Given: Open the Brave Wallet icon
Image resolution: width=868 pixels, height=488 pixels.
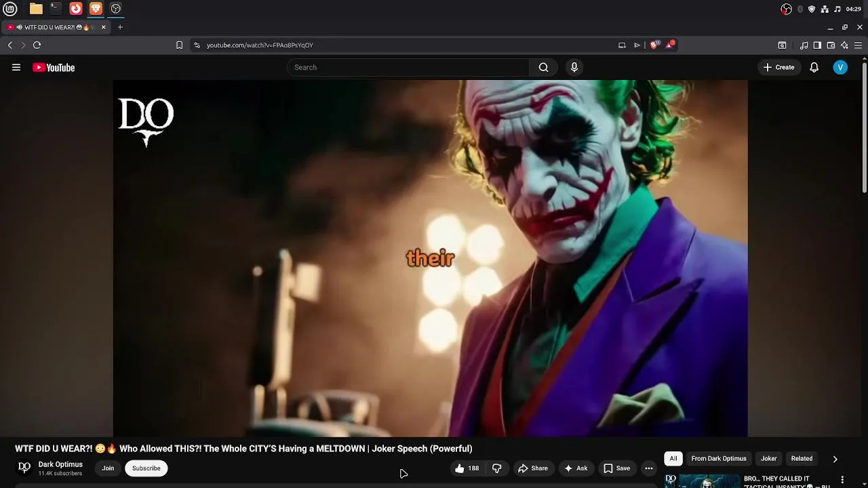Looking at the screenshot, I should [x=831, y=45].
